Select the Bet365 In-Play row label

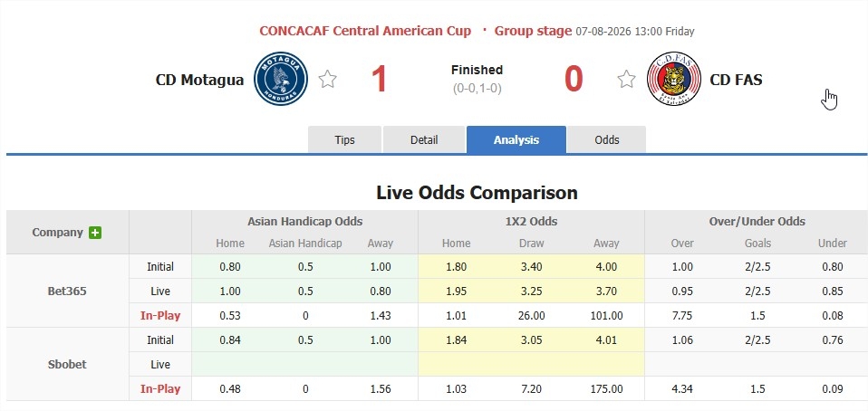[160, 316]
